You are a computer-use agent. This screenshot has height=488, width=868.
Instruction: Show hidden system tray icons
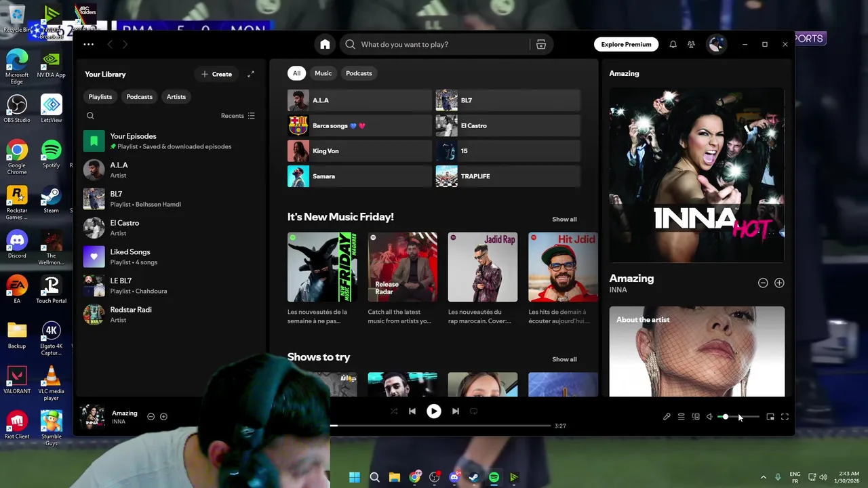point(764,477)
